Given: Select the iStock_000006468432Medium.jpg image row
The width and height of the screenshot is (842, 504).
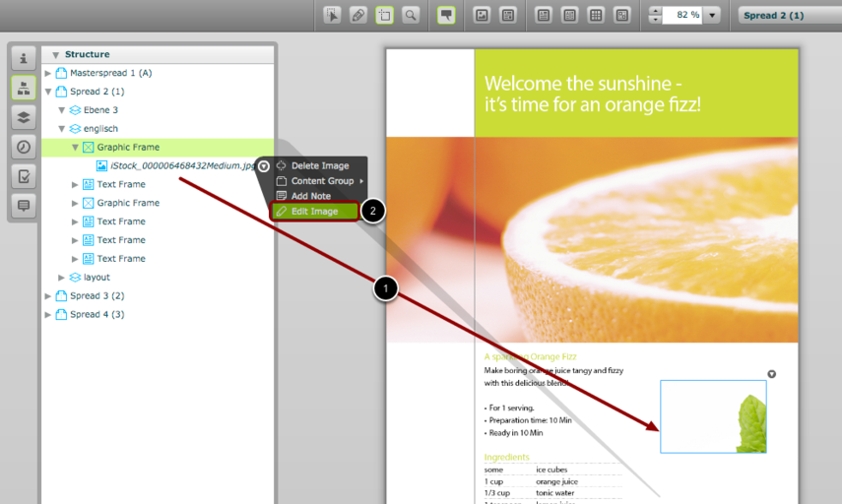Looking at the screenshot, I should click(x=158, y=165).
